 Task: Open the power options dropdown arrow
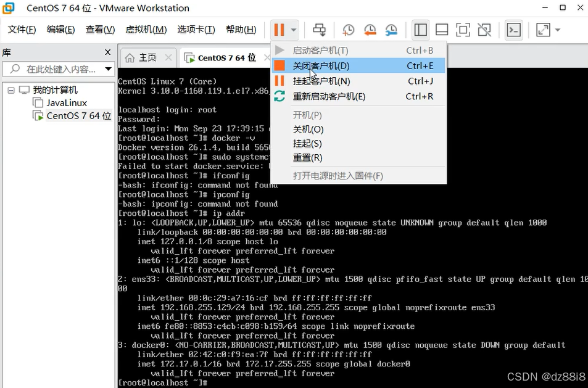coord(294,30)
